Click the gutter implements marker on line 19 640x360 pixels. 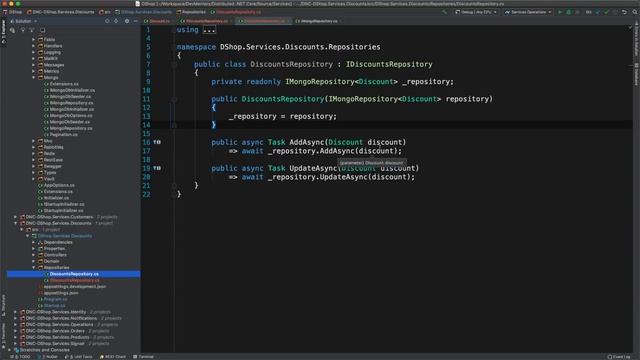157,168
